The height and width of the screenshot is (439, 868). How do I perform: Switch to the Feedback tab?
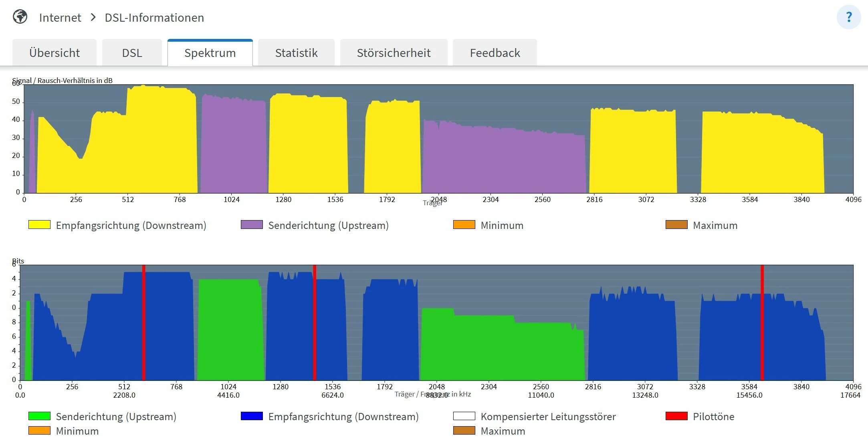click(x=495, y=53)
